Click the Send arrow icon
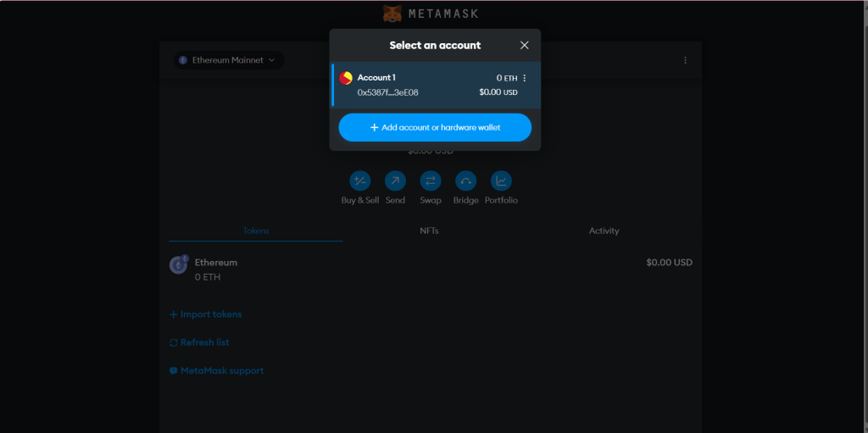 pyautogui.click(x=395, y=180)
